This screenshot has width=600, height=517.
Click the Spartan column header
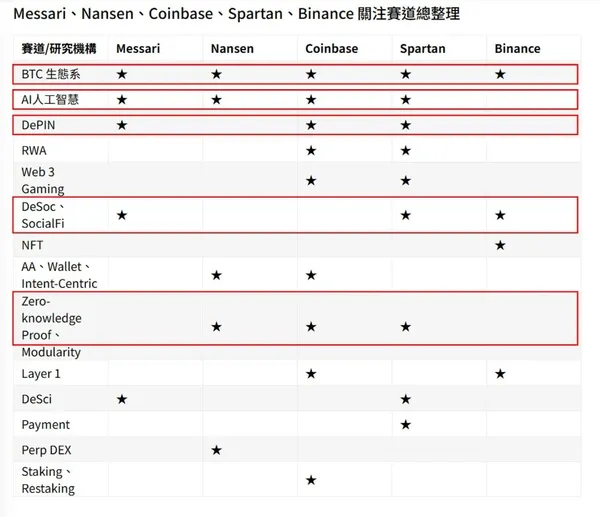click(422, 48)
